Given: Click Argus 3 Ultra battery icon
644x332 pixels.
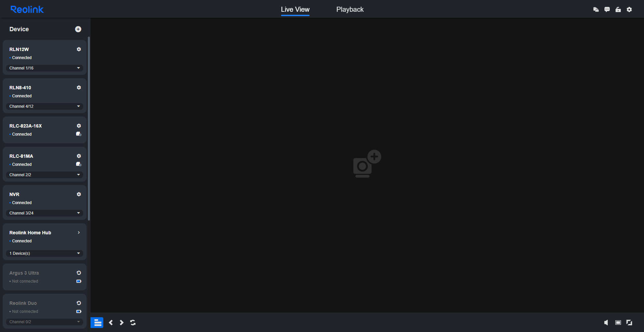Looking at the screenshot, I should click(x=79, y=281).
